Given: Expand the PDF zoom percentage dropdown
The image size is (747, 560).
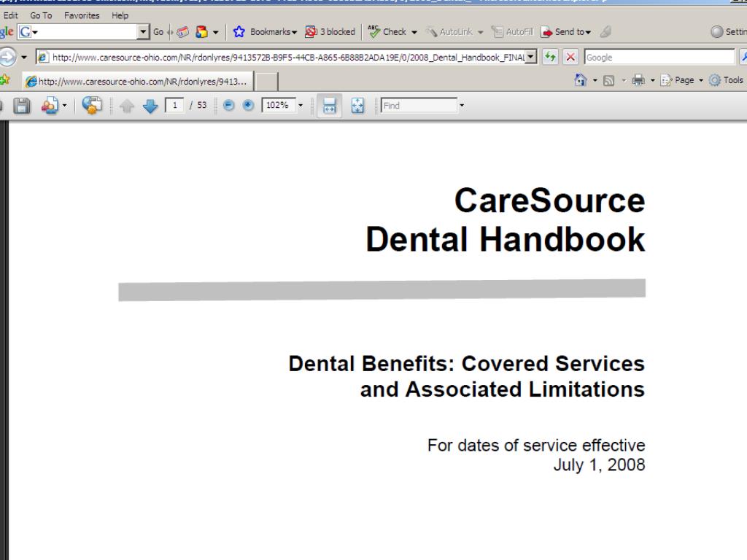Looking at the screenshot, I should (301, 105).
